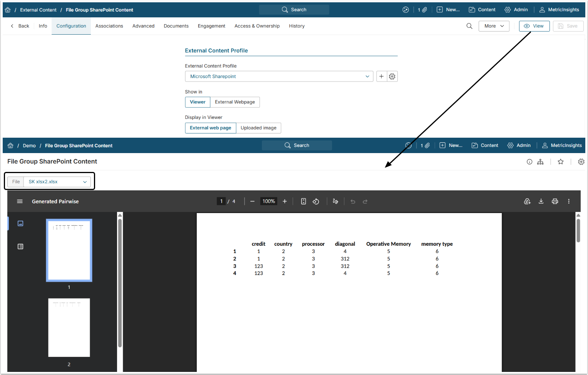Open the Associations tab
Image resolution: width=588 pixels, height=375 pixels.
coord(109,26)
